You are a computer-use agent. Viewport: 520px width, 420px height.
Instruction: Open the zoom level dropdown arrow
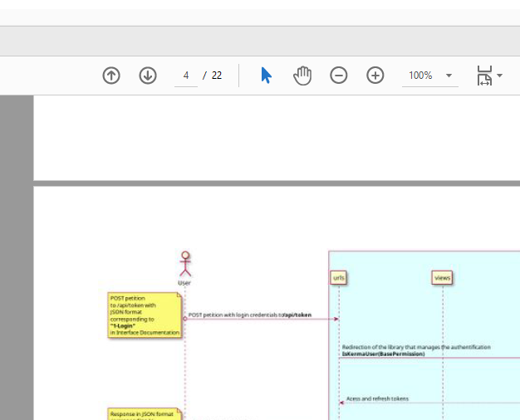pyautogui.click(x=449, y=76)
